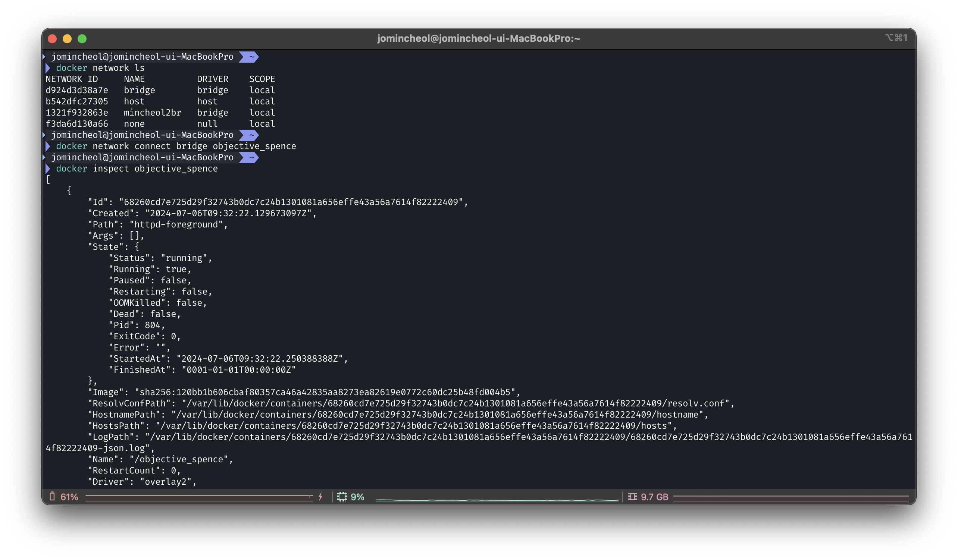Click the CPU chip icon

tap(342, 497)
